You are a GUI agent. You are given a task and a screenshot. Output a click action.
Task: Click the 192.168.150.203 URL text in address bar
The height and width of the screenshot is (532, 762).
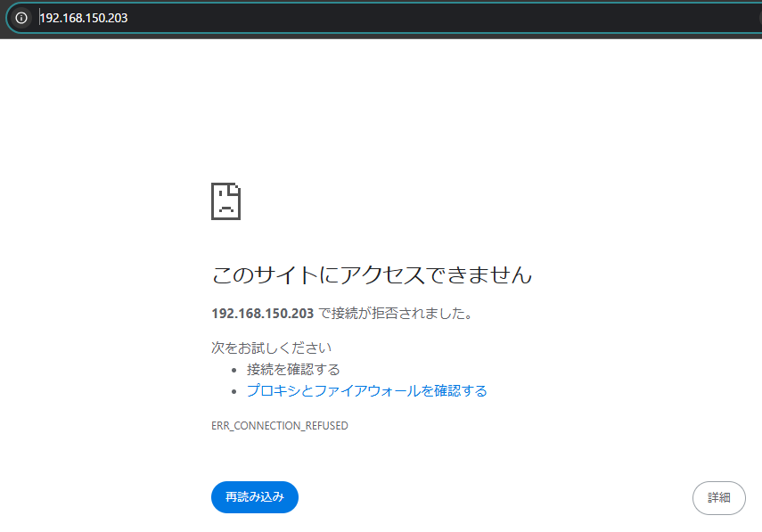click(83, 17)
